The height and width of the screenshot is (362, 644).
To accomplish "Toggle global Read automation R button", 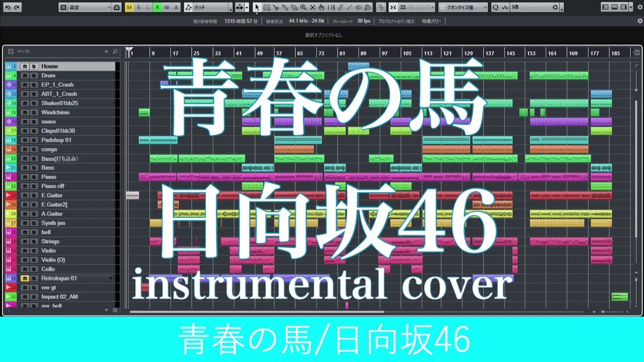I will point(157,8).
